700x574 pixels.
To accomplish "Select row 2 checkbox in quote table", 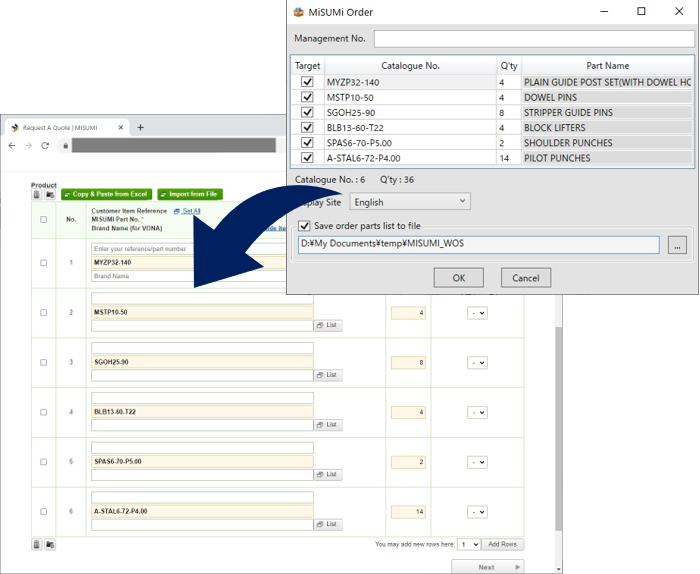I will 43,312.
